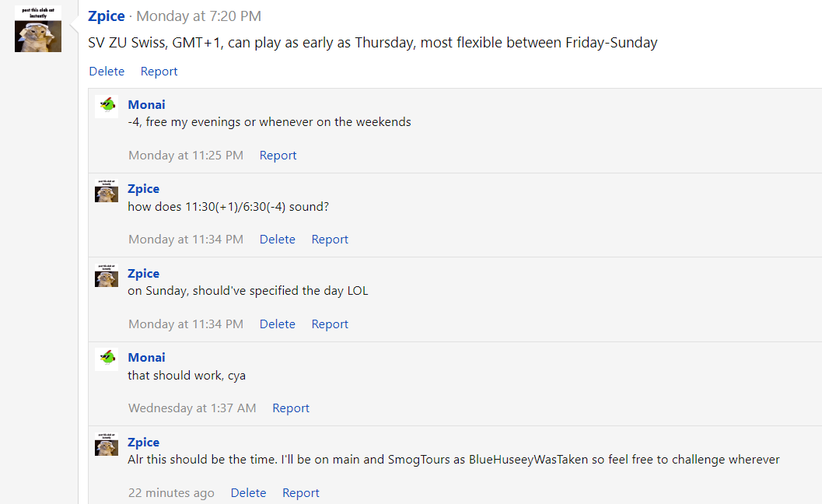822x504 pixels.
Task: Open Zpice's large cat avatar profile
Action: pyautogui.click(x=38, y=29)
